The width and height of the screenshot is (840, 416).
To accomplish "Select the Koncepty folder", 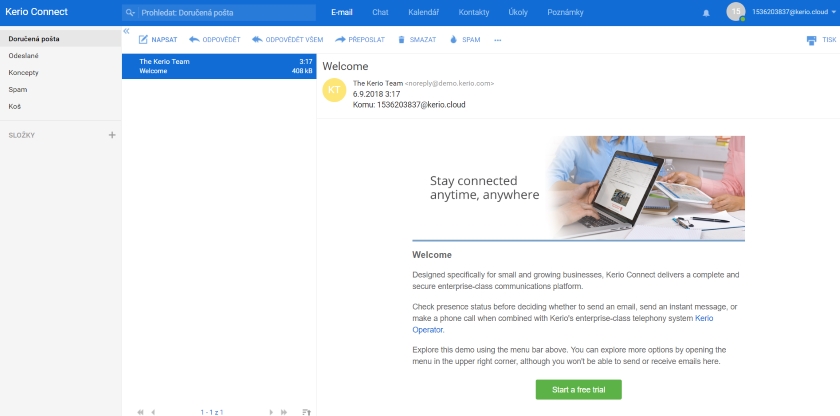I will pyautogui.click(x=61, y=72).
